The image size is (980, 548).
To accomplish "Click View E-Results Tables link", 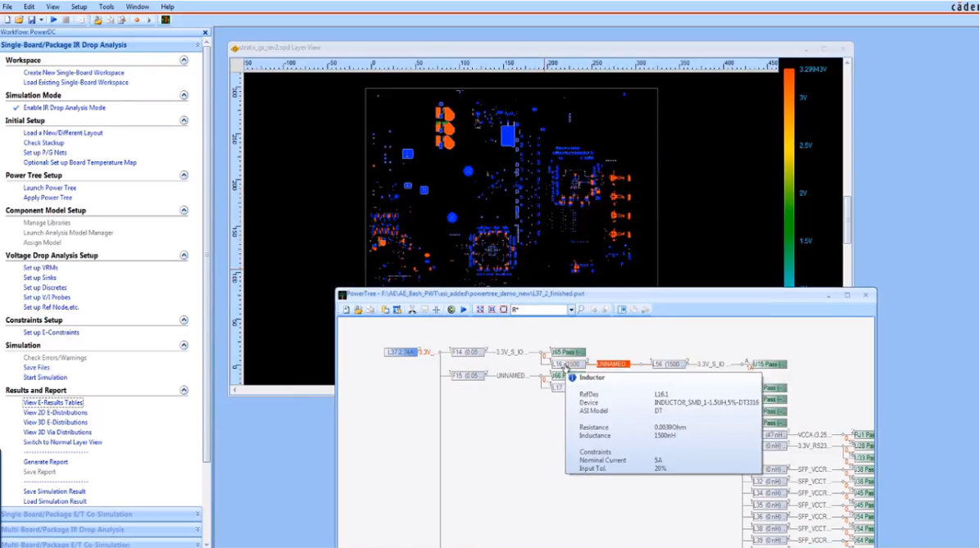I will (53, 402).
